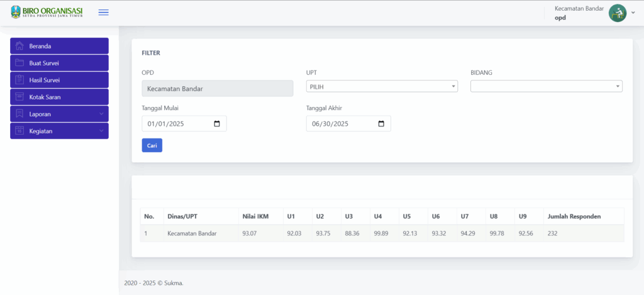Click the Beranda home icon
This screenshot has width=644, height=295.
point(19,46)
